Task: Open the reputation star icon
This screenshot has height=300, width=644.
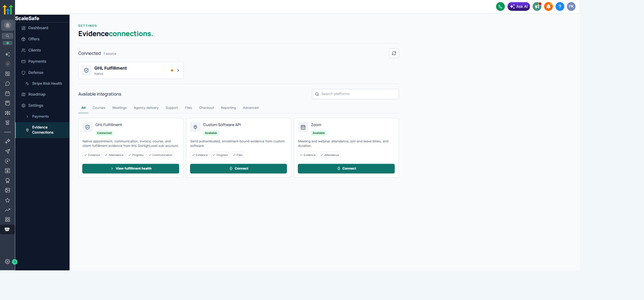Action: click(x=8, y=200)
